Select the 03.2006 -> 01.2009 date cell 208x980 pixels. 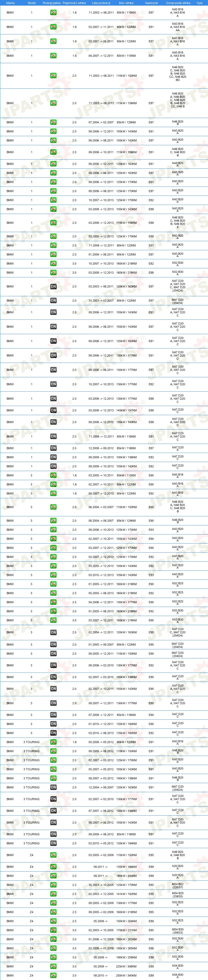pos(101,948)
